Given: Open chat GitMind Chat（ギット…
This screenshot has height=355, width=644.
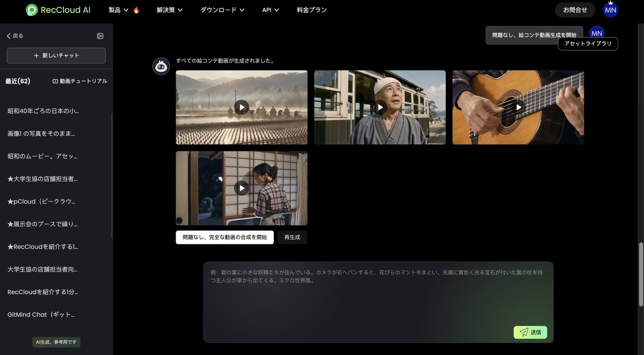Looking at the screenshot, I should (x=41, y=314).
